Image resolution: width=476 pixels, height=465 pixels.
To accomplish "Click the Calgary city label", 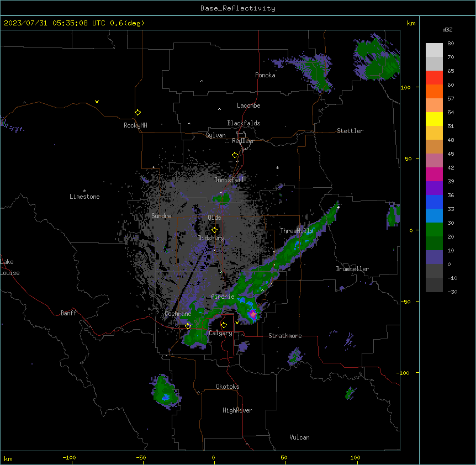I will [x=220, y=333].
